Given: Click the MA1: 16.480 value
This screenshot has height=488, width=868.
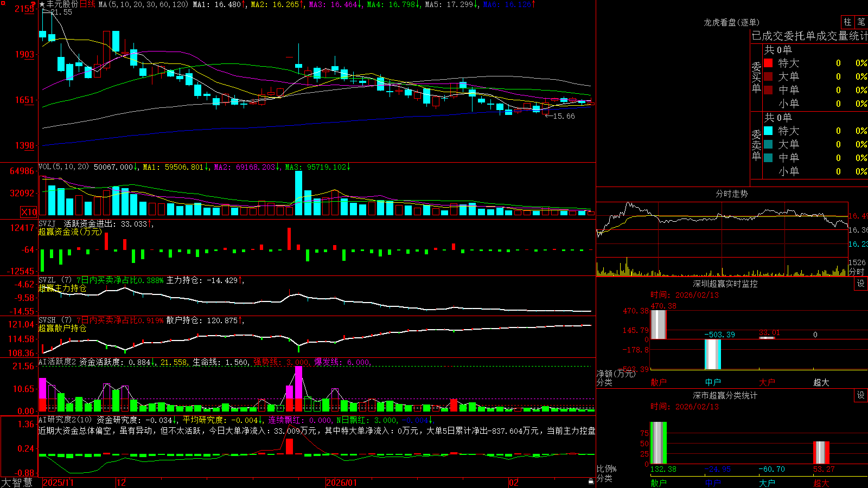Looking at the screenshot, I should (x=217, y=4).
